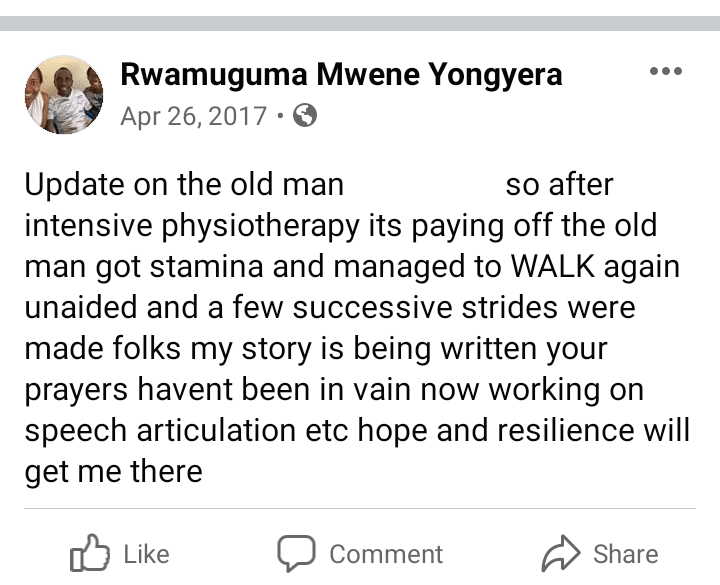The image size is (720, 585).
Task: Click the globe public privacy icon
Action: tap(306, 116)
